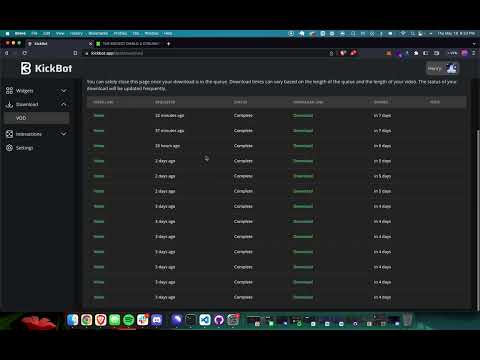Screen dimensions: 480x360
Task: Click the Download arrow icon in sidebar
Action: click(9, 105)
